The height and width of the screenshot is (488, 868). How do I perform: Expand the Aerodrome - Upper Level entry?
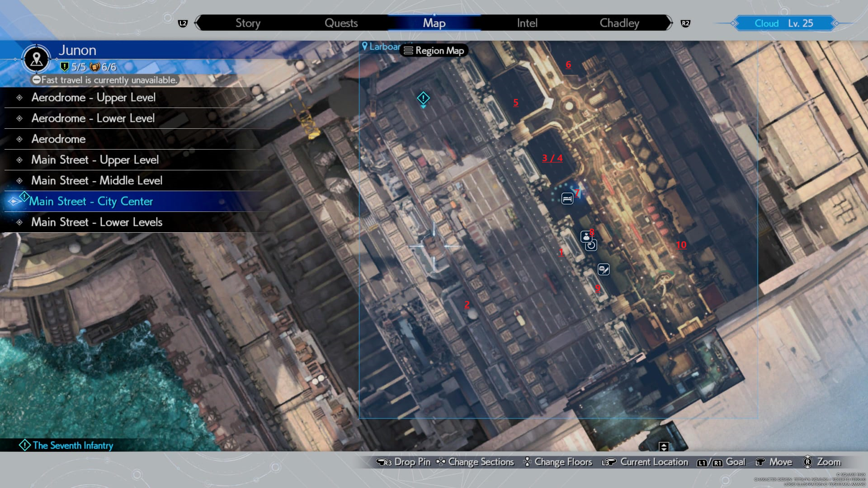pos(93,97)
